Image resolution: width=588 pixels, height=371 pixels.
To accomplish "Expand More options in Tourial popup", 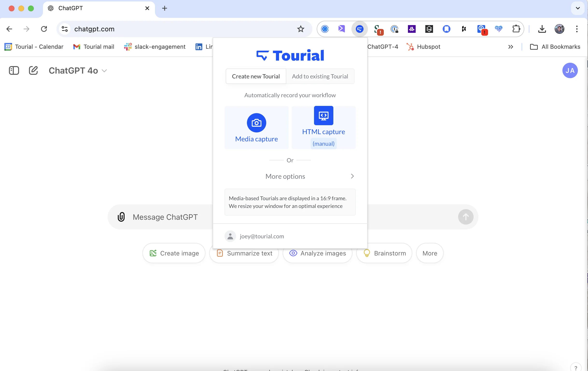I will coord(290,176).
